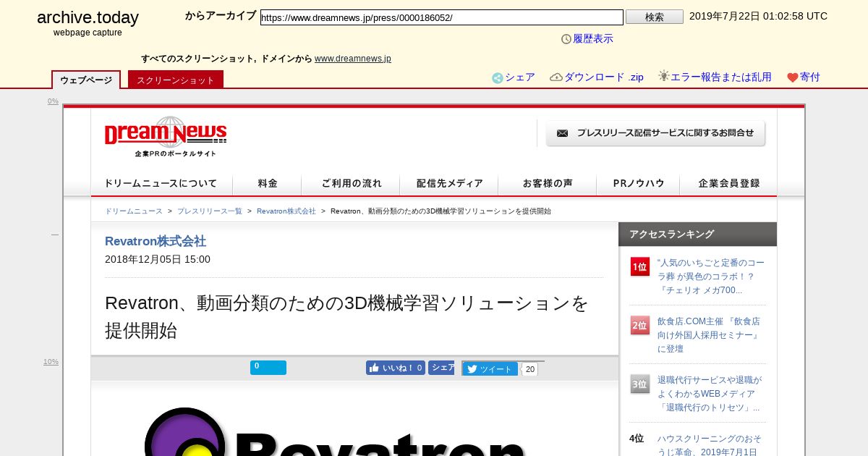Viewport: 868px width, 456px height.
Task: Click the article headline Revatron、動画分類
Action: pyautogui.click(x=347, y=317)
